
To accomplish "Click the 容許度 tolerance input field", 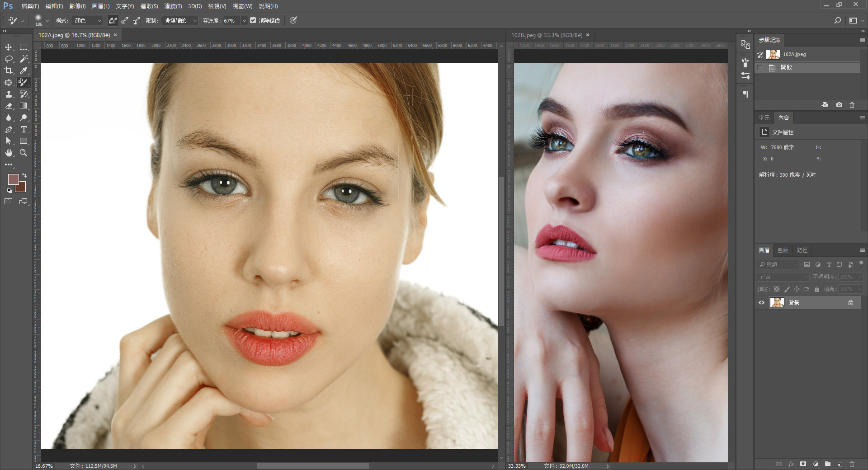I will pos(231,21).
